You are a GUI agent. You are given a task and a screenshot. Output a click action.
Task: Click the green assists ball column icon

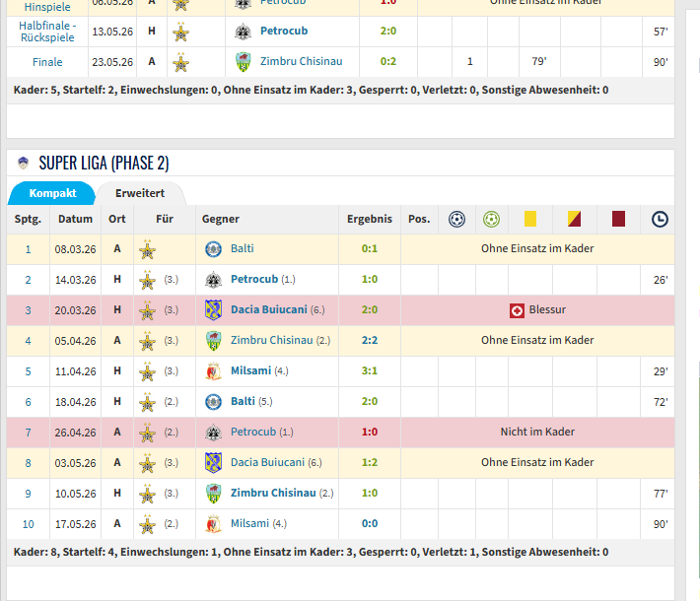[491, 219]
